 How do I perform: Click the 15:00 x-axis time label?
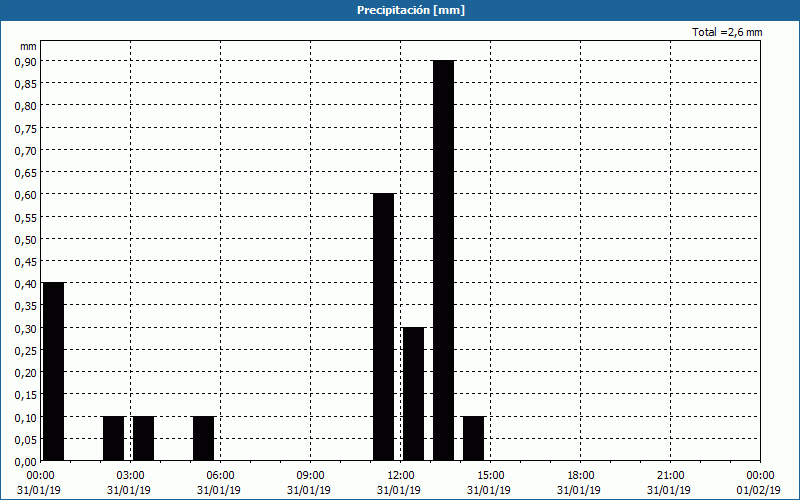pos(490,476)
